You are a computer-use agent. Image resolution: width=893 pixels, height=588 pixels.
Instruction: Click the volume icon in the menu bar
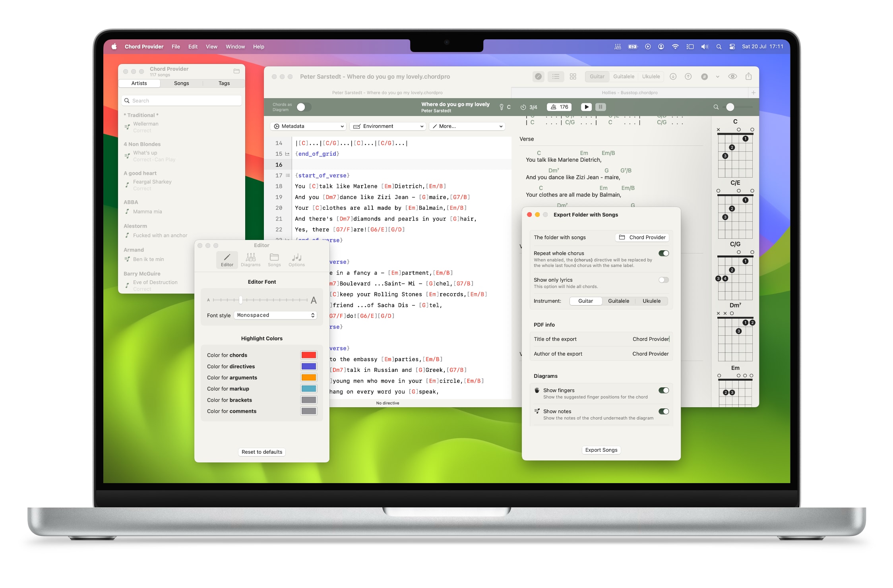pyautogui.click(x=705, y=46)
